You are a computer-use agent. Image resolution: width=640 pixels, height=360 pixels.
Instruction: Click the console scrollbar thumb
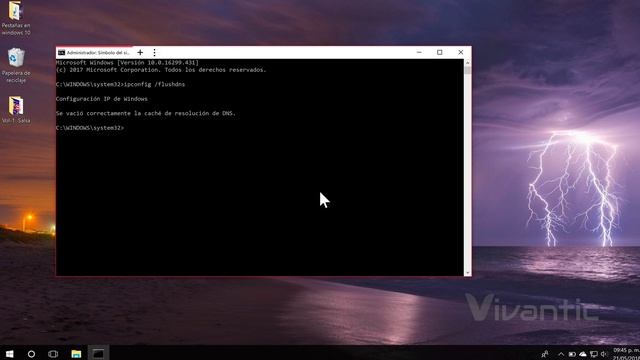coord(467,70)
